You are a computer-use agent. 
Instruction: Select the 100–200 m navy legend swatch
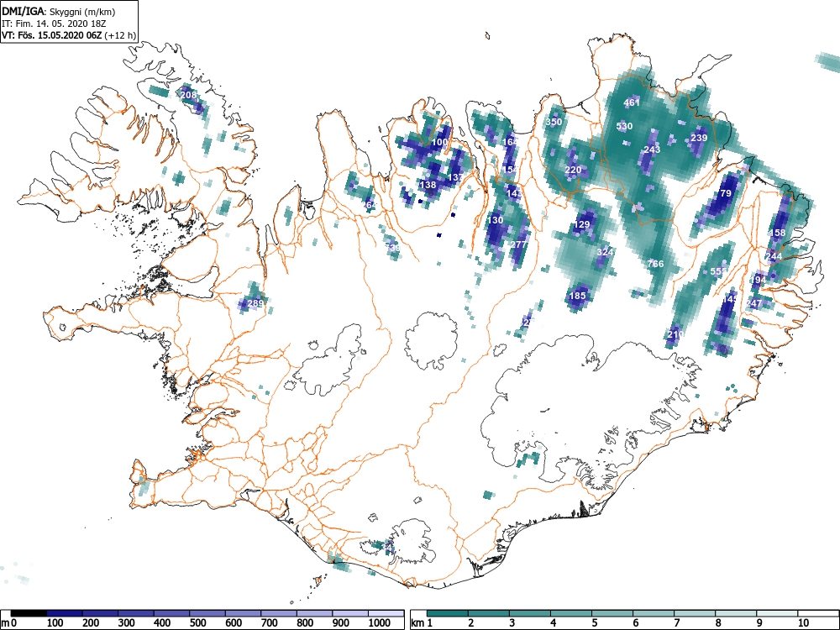coord(65,613)
